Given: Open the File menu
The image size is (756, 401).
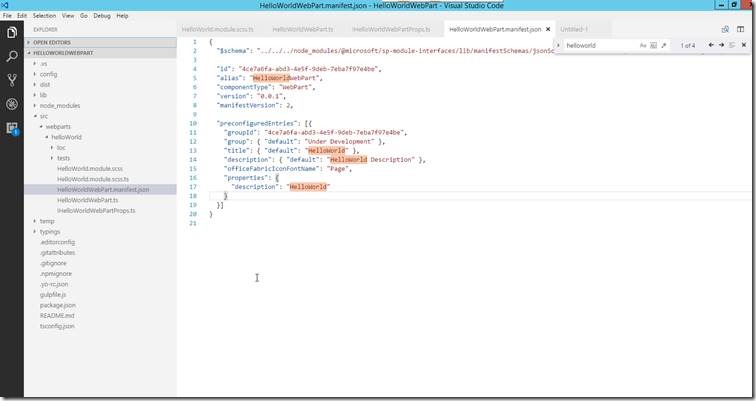Looking at the screenshot, I should (7, 15).
